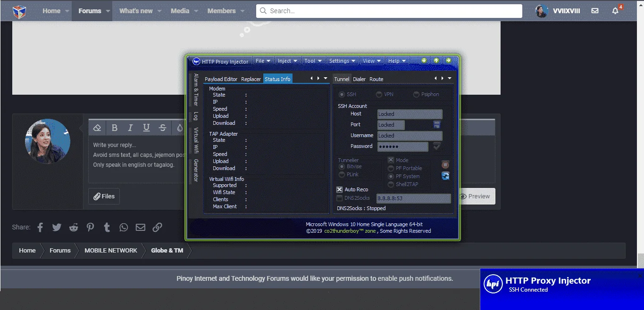
Task: Copy thread link with chain icon
Action: (157, 227)
